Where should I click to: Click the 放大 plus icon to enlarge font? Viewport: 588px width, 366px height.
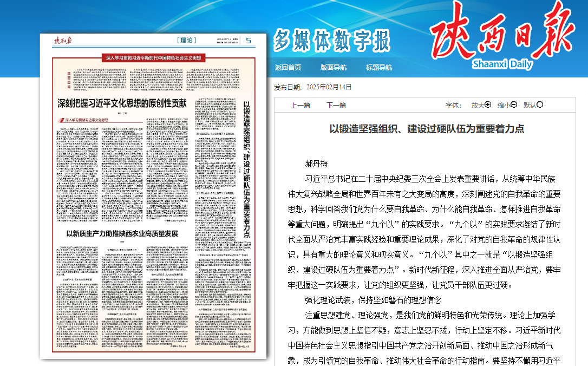tap(488, 105)
